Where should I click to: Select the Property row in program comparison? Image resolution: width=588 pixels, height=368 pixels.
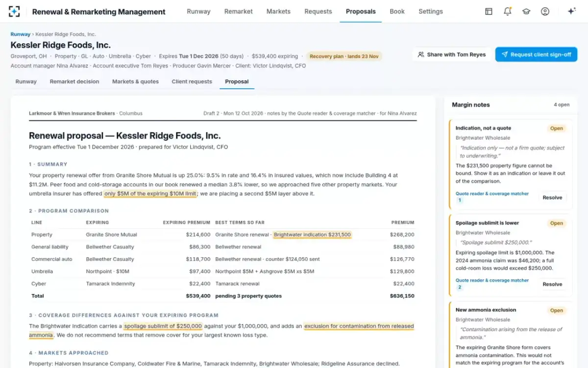coord(223,235)
